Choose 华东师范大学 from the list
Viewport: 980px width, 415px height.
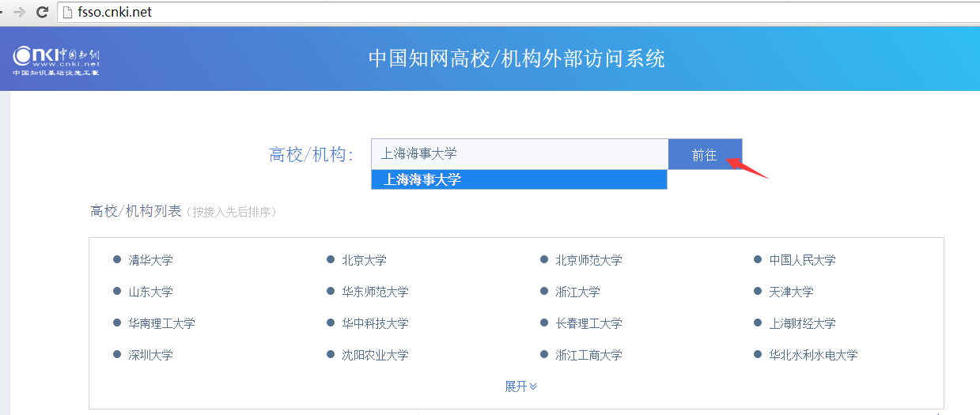tap(375, 292)
